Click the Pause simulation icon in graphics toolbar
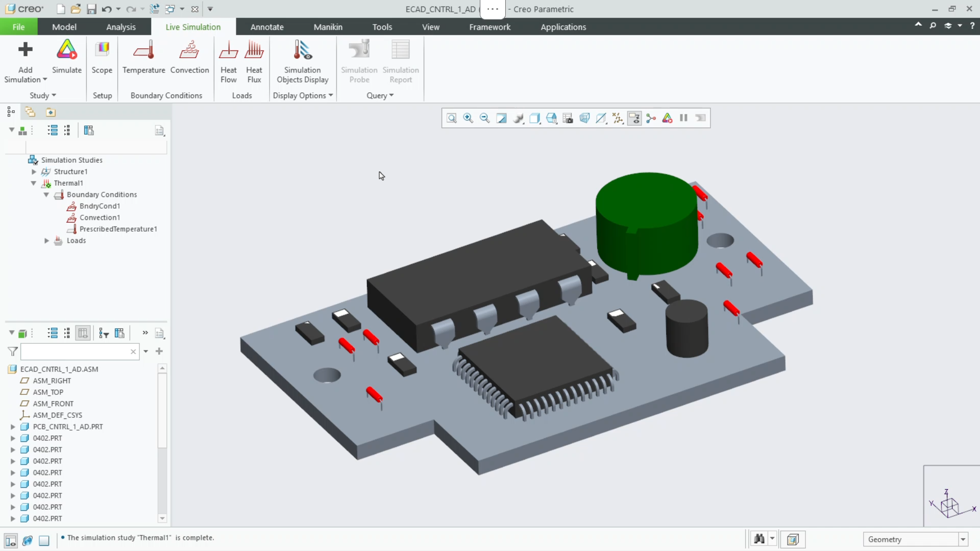This screenshot has height=551, width=980. click(x=684, y=118)
